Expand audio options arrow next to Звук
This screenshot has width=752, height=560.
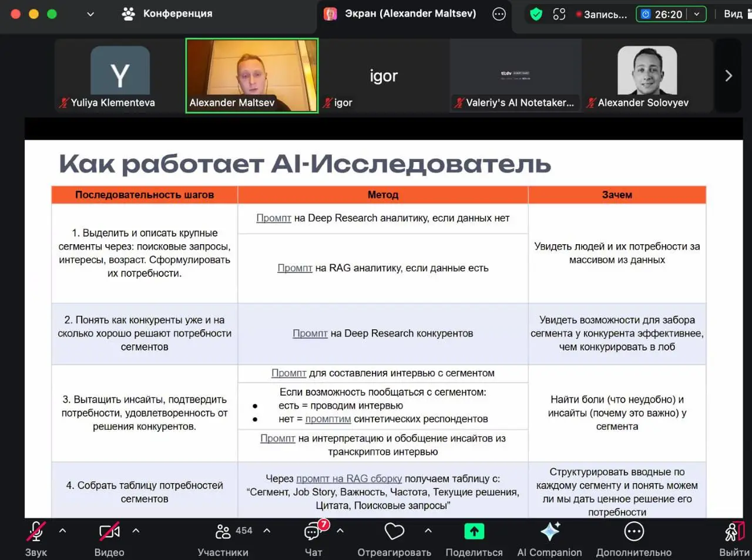tap(62, 531)
